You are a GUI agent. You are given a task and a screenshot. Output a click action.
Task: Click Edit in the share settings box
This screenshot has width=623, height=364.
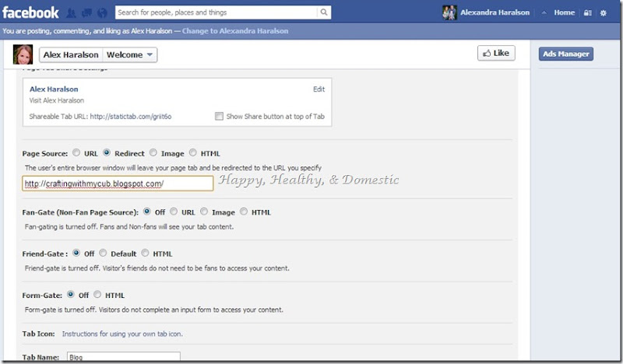pos(319,89)
